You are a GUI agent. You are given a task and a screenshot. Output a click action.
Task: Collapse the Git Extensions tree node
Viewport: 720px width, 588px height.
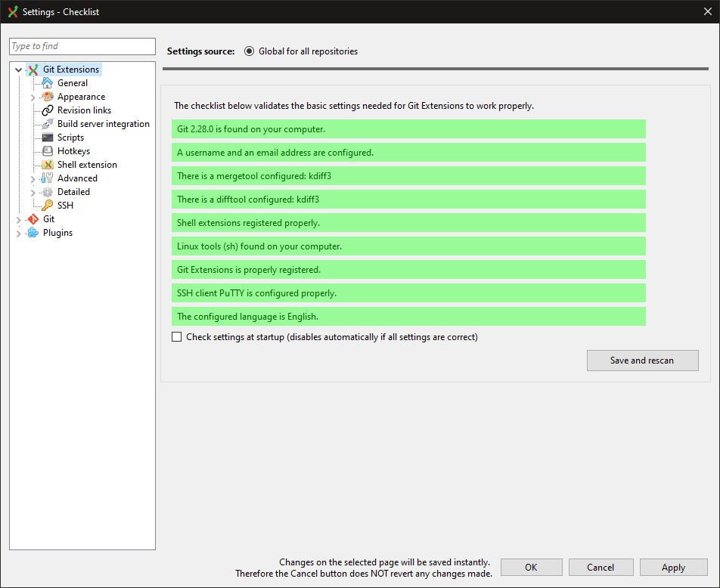coord(18,70)
